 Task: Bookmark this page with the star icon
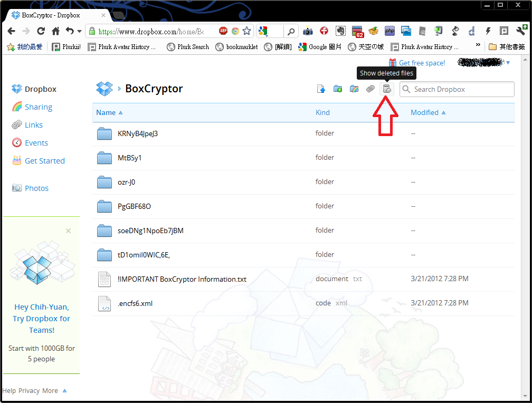coord(246,31)
